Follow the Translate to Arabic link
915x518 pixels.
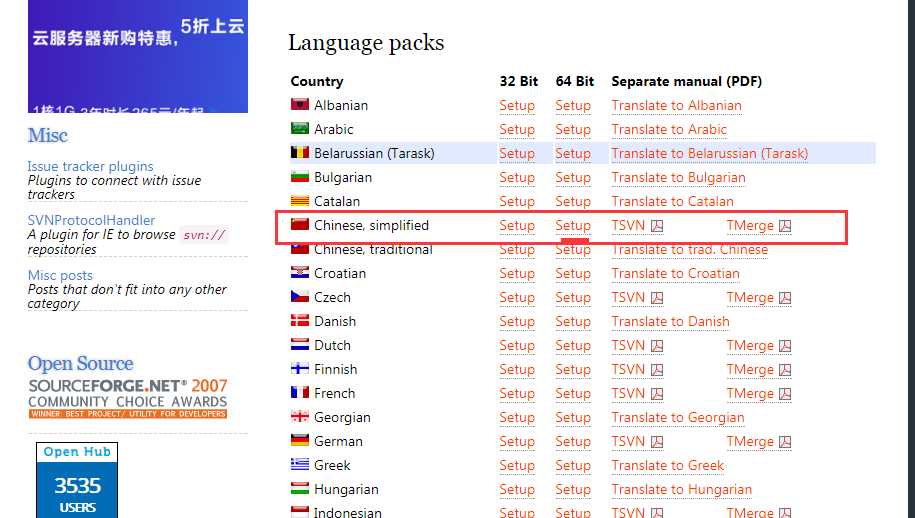[x=669, y=129]
